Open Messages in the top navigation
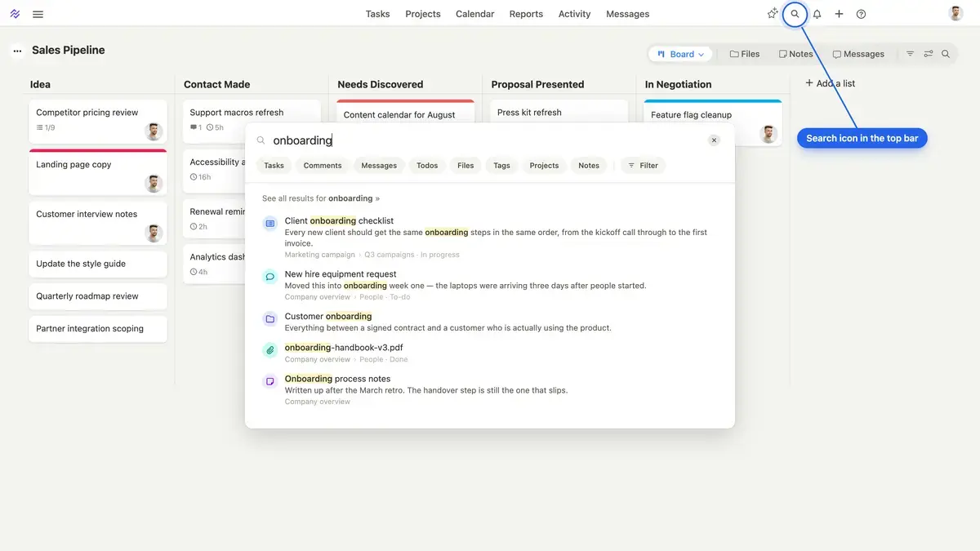The width and height of the screenshot is (980, 551). pos(628,14)
